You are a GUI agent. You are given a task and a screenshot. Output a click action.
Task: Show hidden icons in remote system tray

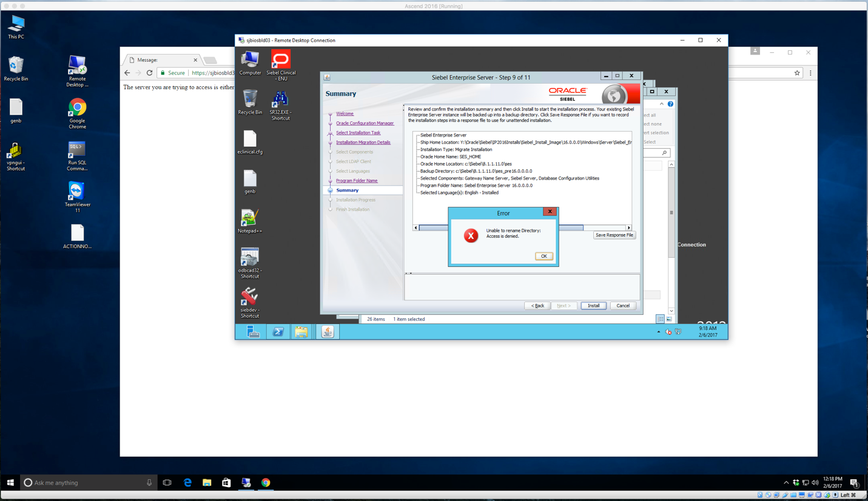(x=658, y=332)
